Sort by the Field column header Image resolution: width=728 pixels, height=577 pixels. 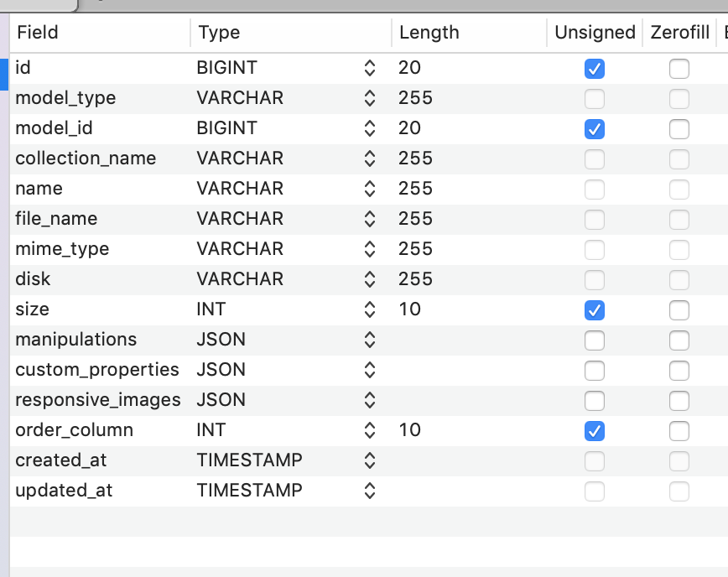click(x=38, y=33)
